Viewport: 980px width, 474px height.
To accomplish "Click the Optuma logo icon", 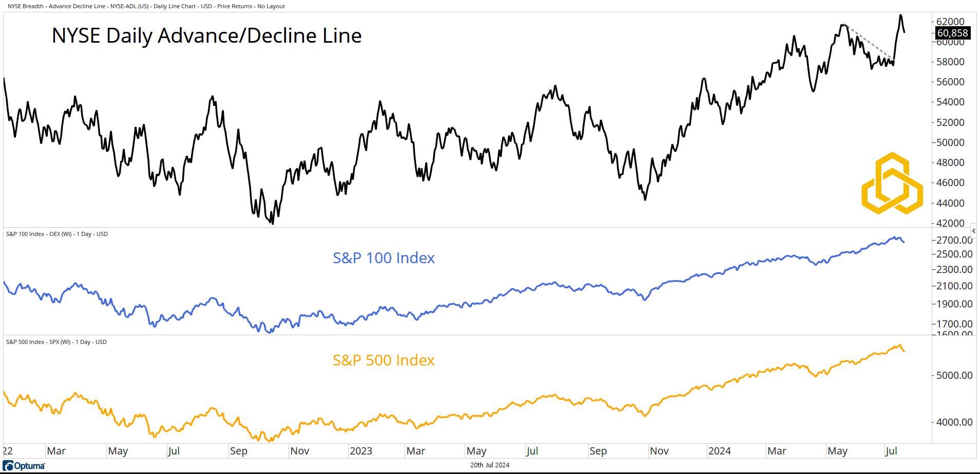I will (x=8, y=466).
